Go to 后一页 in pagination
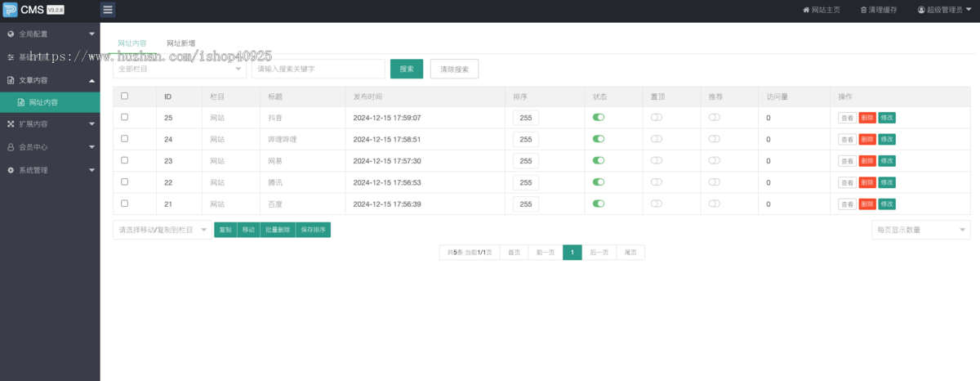This screenshot has width=980, height=381. 599,253
